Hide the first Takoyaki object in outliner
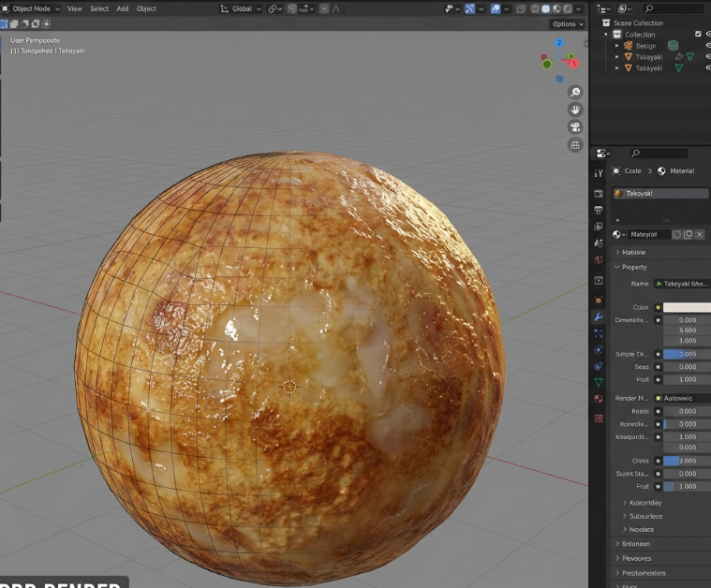 click(x=707, y=56)
